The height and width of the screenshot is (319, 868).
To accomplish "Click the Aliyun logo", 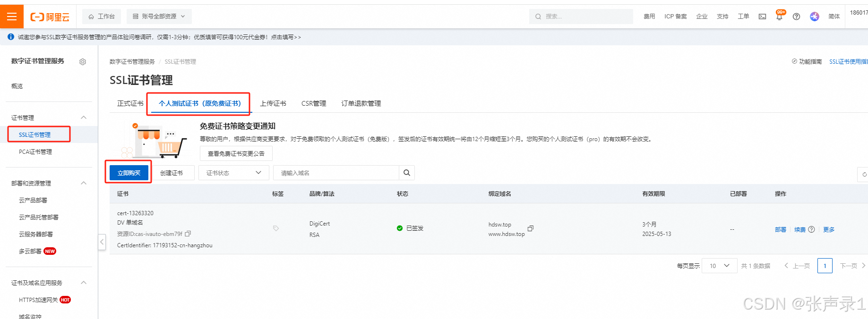I will [x=50, y=17].
